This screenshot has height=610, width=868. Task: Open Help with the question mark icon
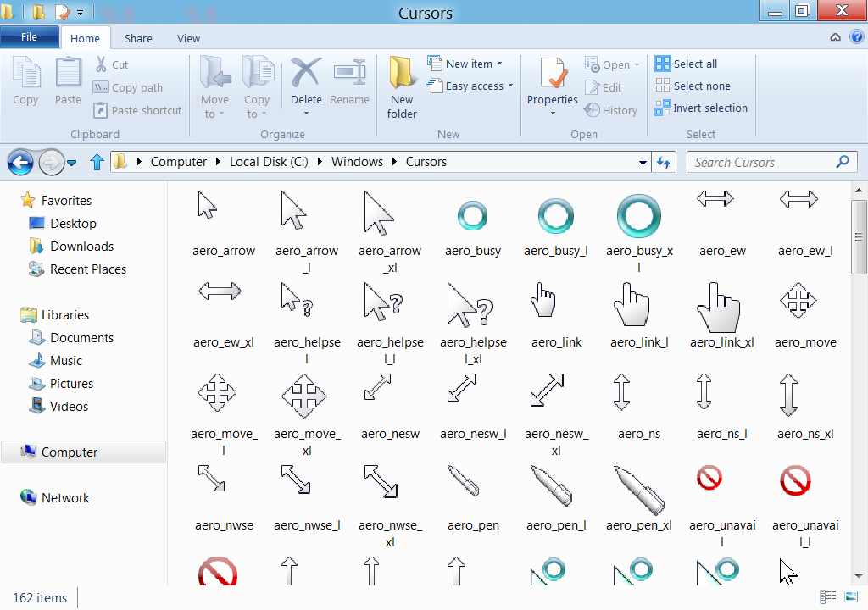pyautogui.click(x=856, y=37)
